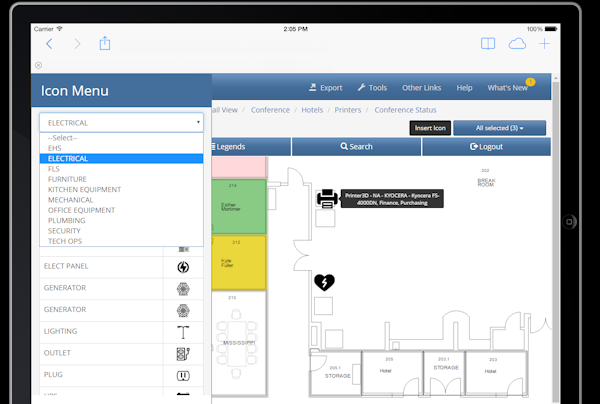Open the Export menu
Image resolution: width=600 pixels, height=404 pixels.
click(x=326, y=88)
